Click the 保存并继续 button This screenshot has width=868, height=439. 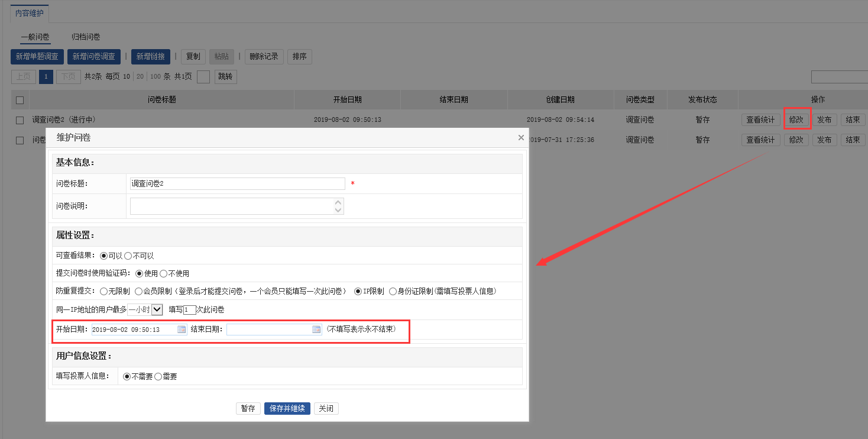tap(287, 409)
